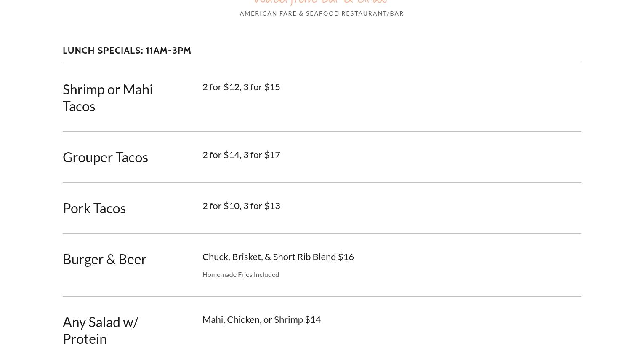Click the 'Mahi, Chicken, or Shrimp' protein options

point(253,319)
